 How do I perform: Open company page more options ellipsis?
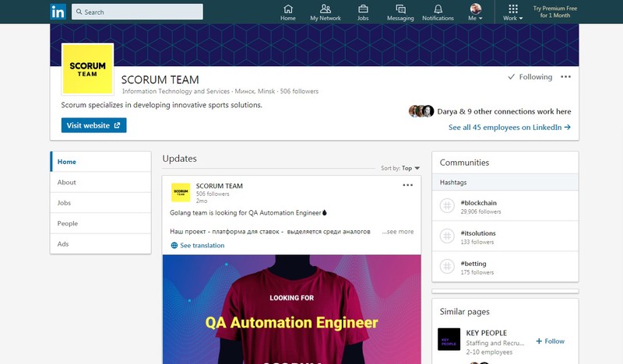pyautogui.click(x=566, y=76)
